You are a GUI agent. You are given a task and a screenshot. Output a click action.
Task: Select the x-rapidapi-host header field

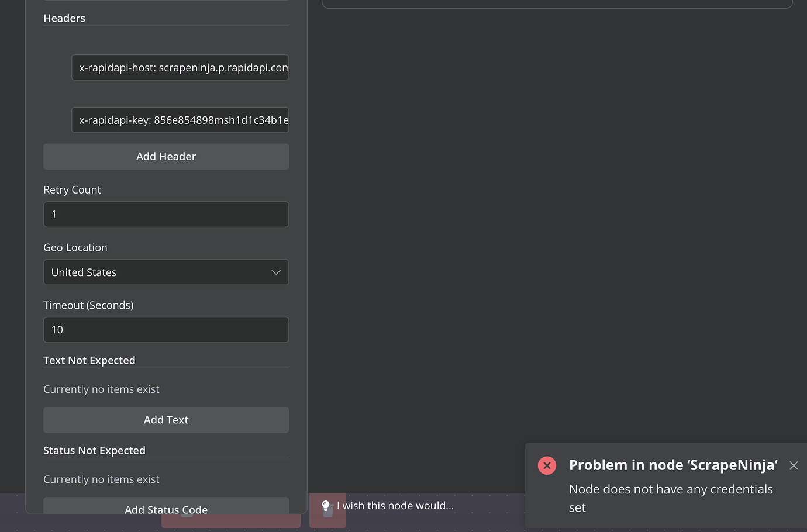(180, 67)
